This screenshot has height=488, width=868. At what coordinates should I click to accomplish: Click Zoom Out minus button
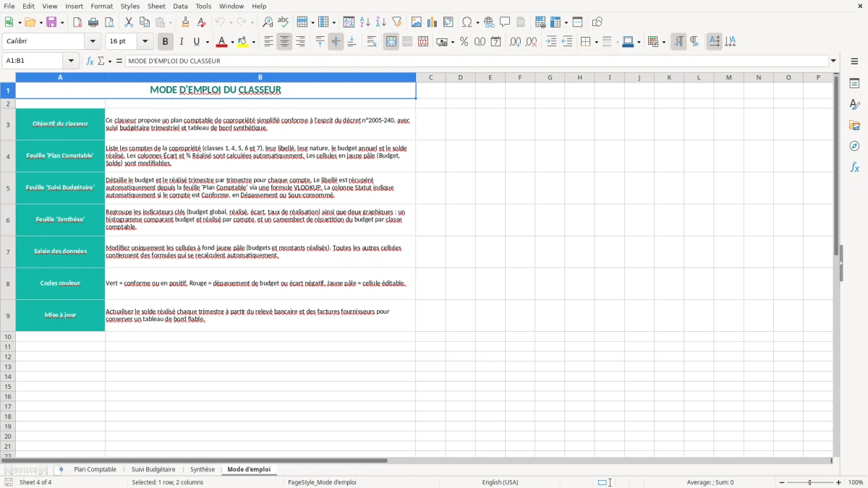[781, 482]
